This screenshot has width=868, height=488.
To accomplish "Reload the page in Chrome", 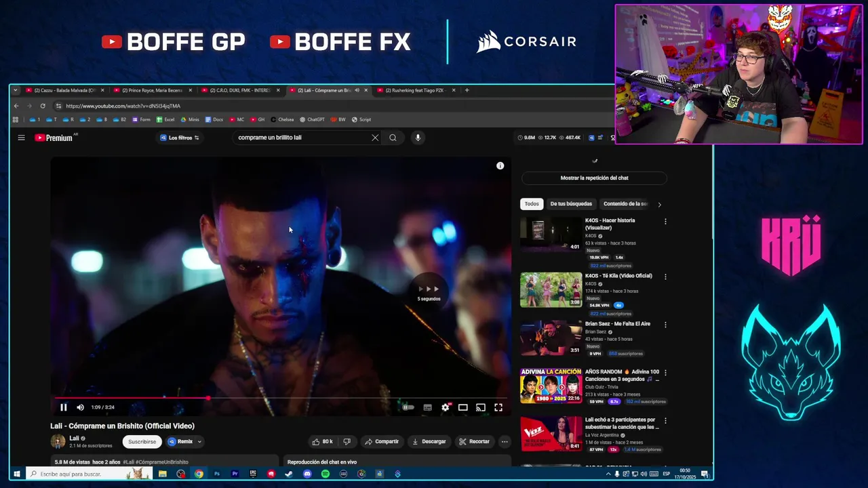I will click(43, 106).
